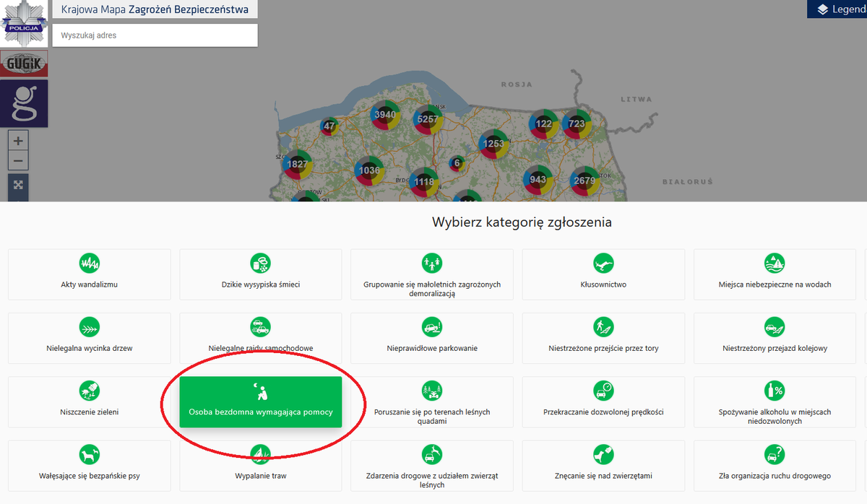Select Nielegalna wycinka drzew category
Screen dimensions: 867x504
90,338
